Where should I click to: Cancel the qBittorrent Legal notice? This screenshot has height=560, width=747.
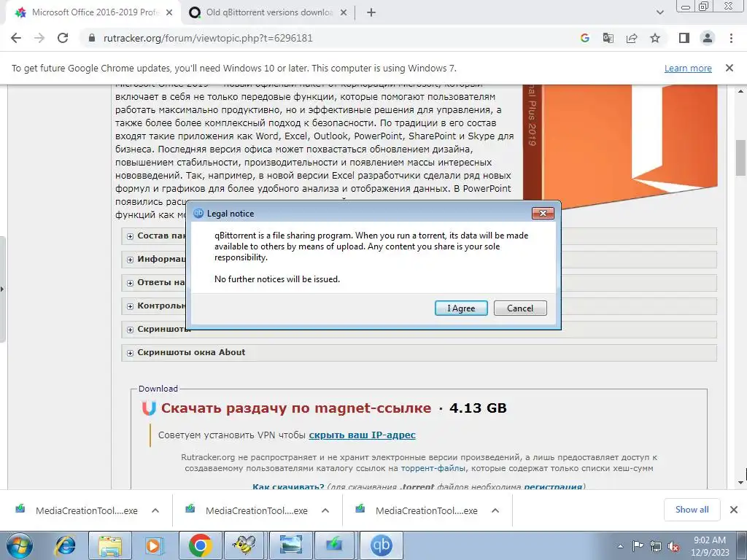click(x=519, y=308)
